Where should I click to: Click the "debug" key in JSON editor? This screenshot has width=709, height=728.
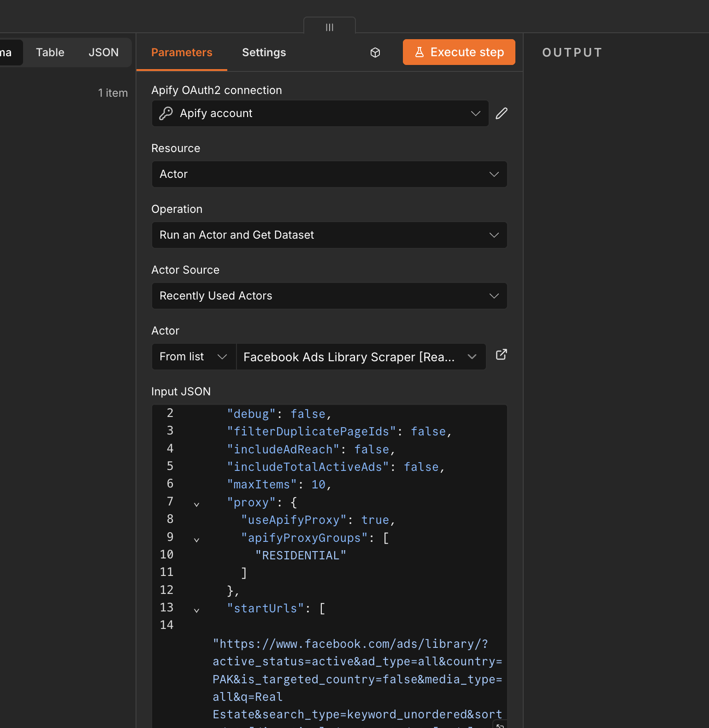pos(251,414)
